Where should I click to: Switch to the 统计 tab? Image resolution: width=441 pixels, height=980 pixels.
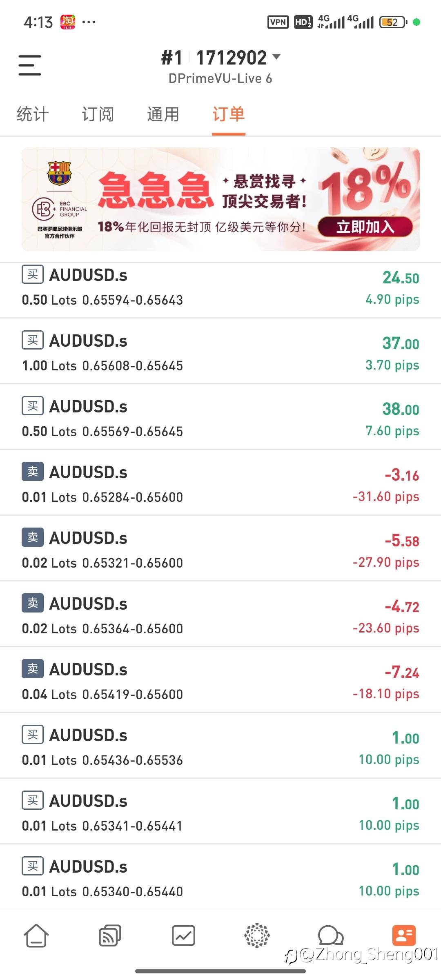33,114
